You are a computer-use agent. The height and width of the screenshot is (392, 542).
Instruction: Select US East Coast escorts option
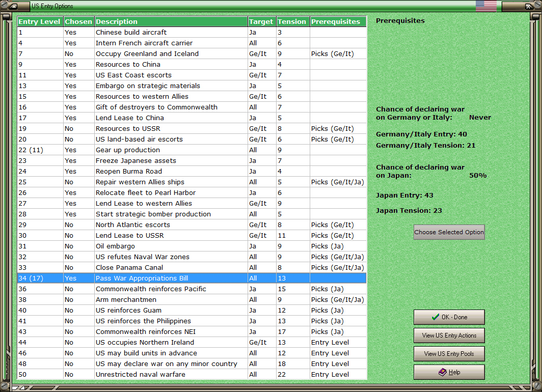[192, 75]
